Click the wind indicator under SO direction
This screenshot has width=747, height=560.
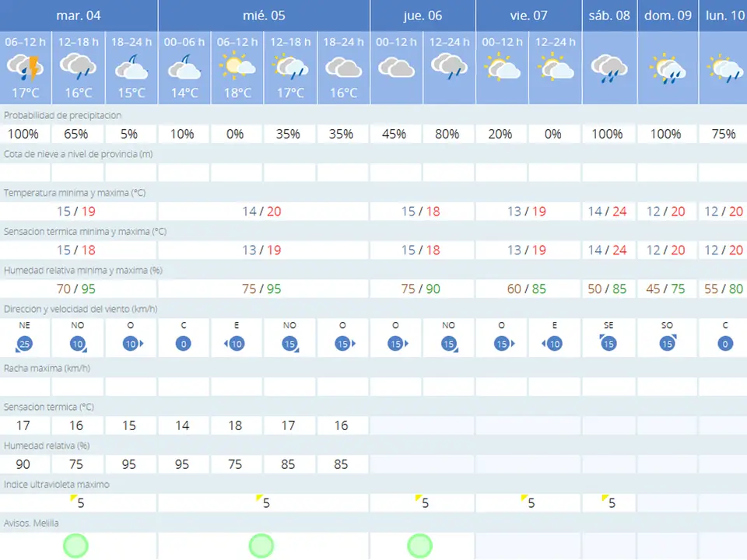tap(668, 343)
